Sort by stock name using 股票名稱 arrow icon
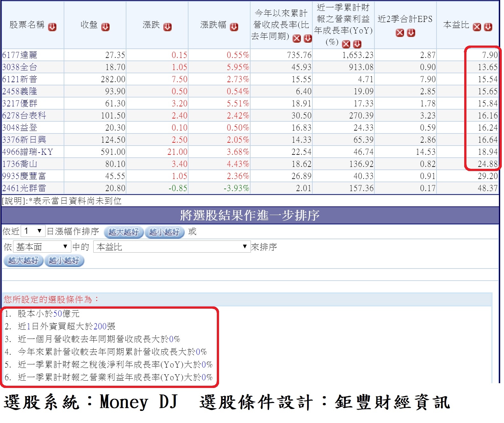This screenshot has width=504, height=423. 52,27
